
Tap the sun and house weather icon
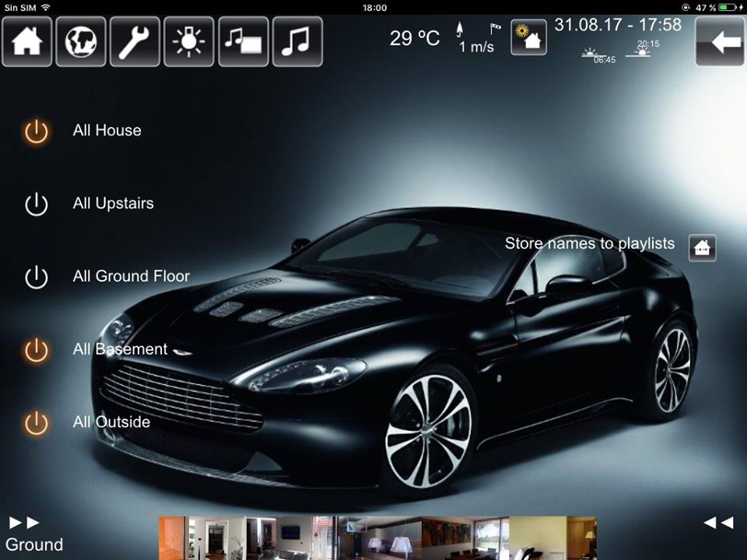(x=529, y=37)
